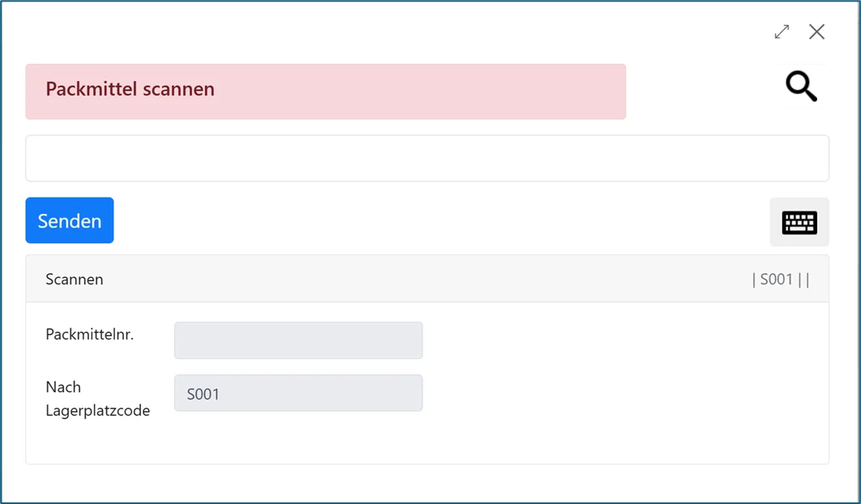
Task: Click the search icon beside the banner
Action: (x=801, y=86)
